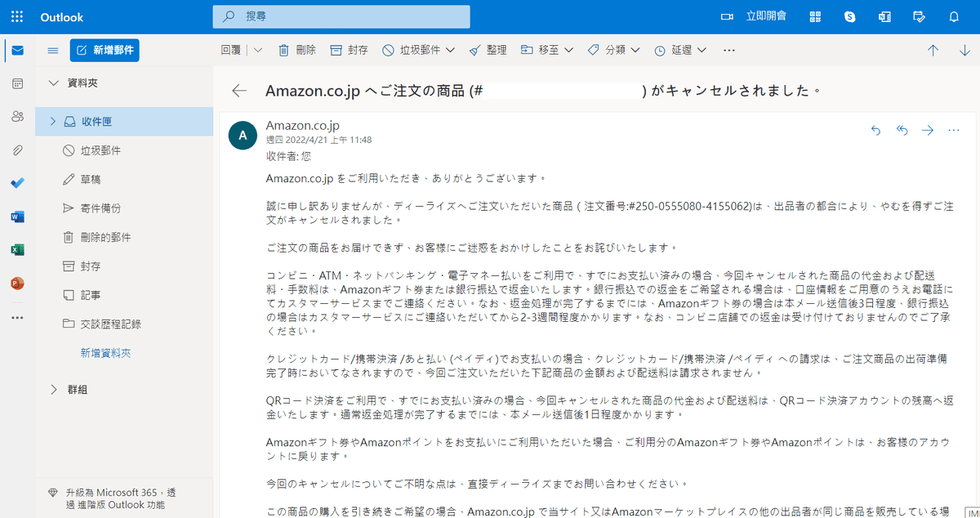The height and width of the screenshot is (518, 980).
Task: Toggle the hamburger navigation pane button
Action: (53, 50)
